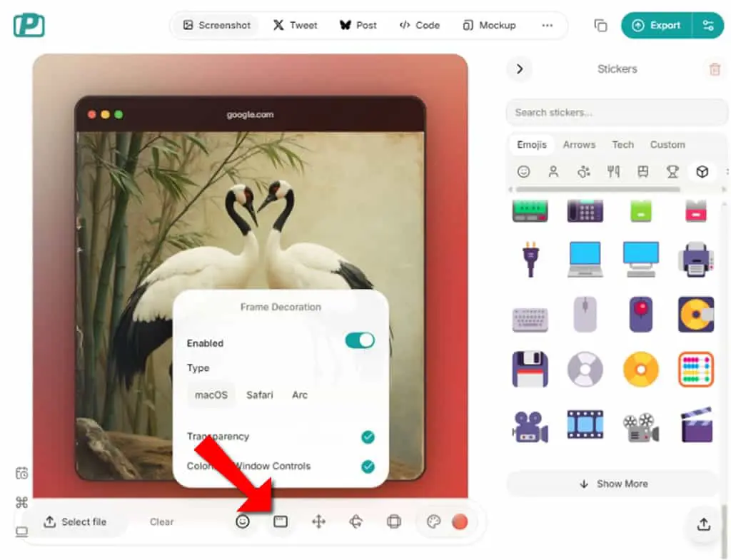
Task: Switch to the Arrows sticker tab
Action: pyautogui.click(x=579, y=145)
